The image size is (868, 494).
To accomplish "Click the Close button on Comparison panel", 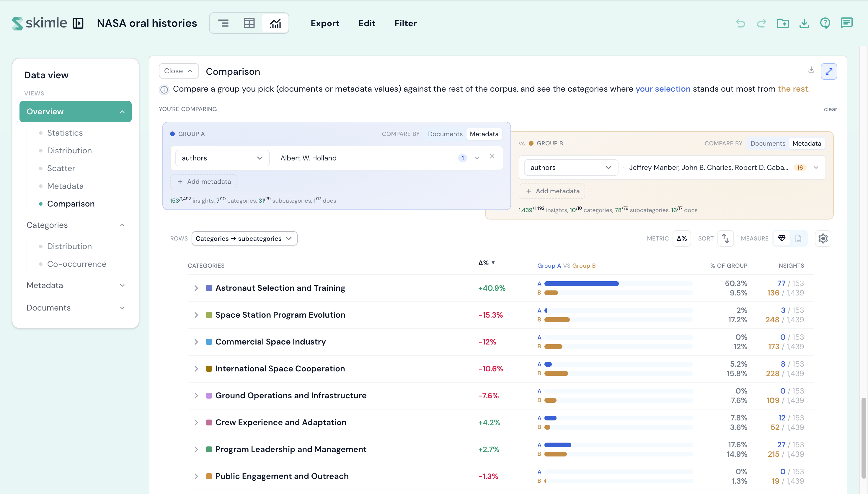I will coord(179,71).
